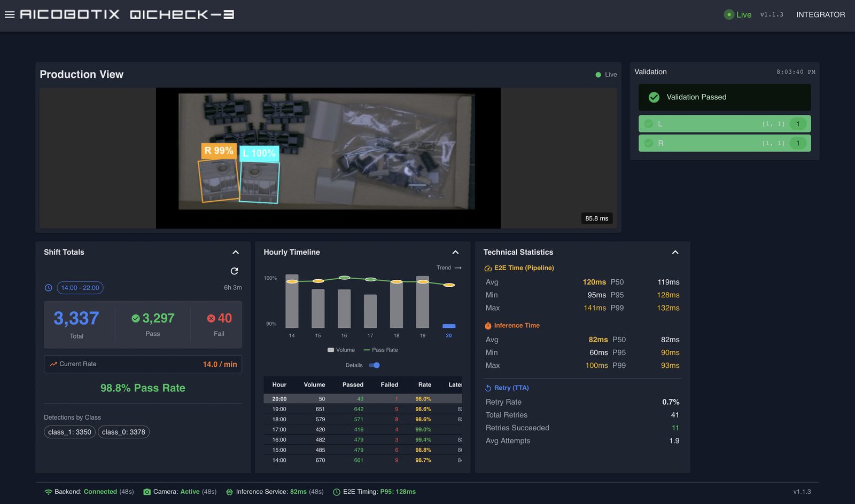The image size is (855, 504).
Task: Click the 98.8% Pass Rate text
Action: [143, 388]
